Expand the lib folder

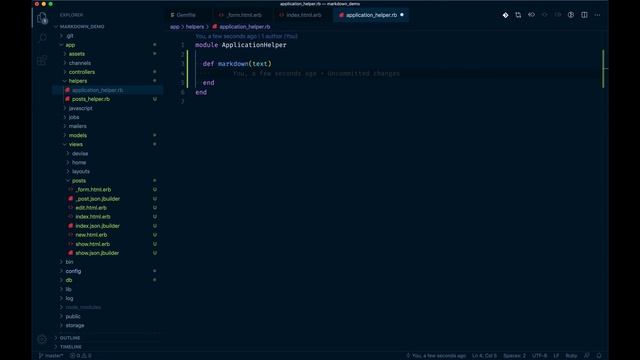[x=68, y=289]
